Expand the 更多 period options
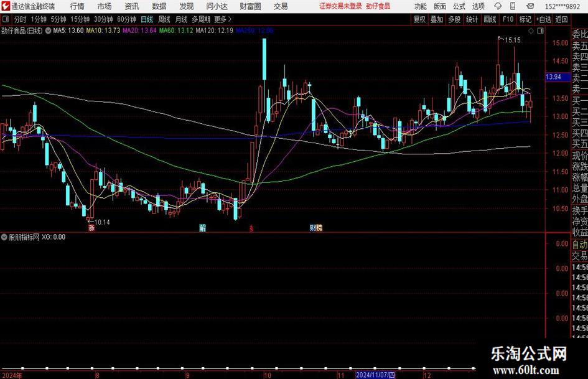588x379 pixels. click(223, 19)
